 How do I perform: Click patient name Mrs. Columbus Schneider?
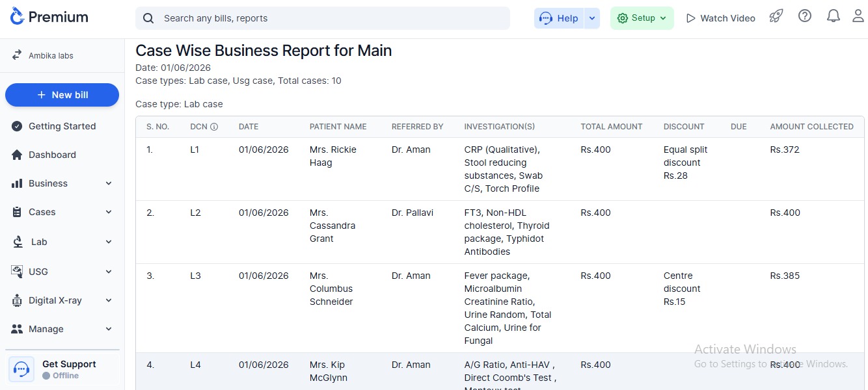(x=332, y=289)
